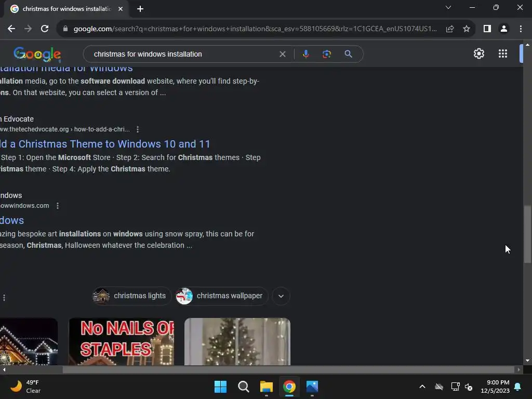Search by image with Google Lens
This screenshot has height=399, width=532.
coord(326,54)
